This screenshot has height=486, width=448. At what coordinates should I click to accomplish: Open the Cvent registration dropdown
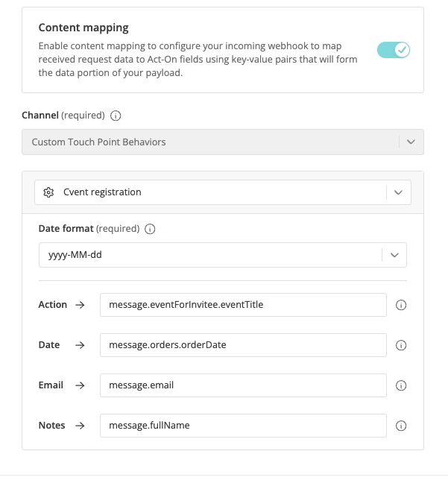pos(223,192)
